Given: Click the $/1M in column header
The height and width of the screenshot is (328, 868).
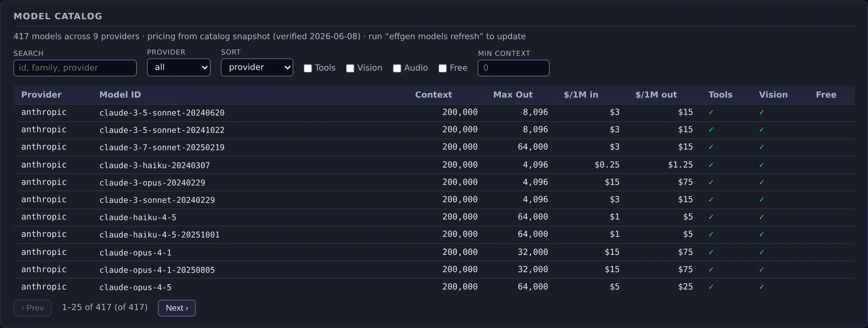Looking at the screenshot, I should point(581,95).
